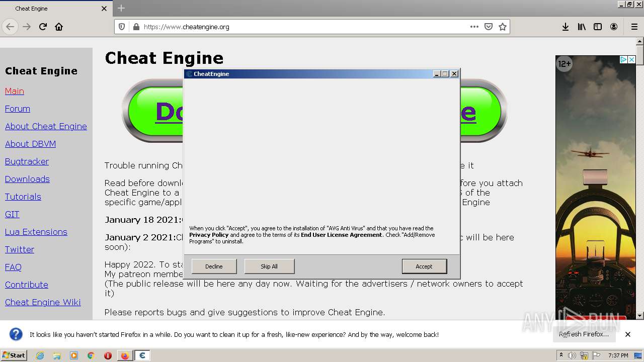The width and height of the screenshot is (644, 362).
Task: Save page to Pocket icon
Action: point(488,27)
